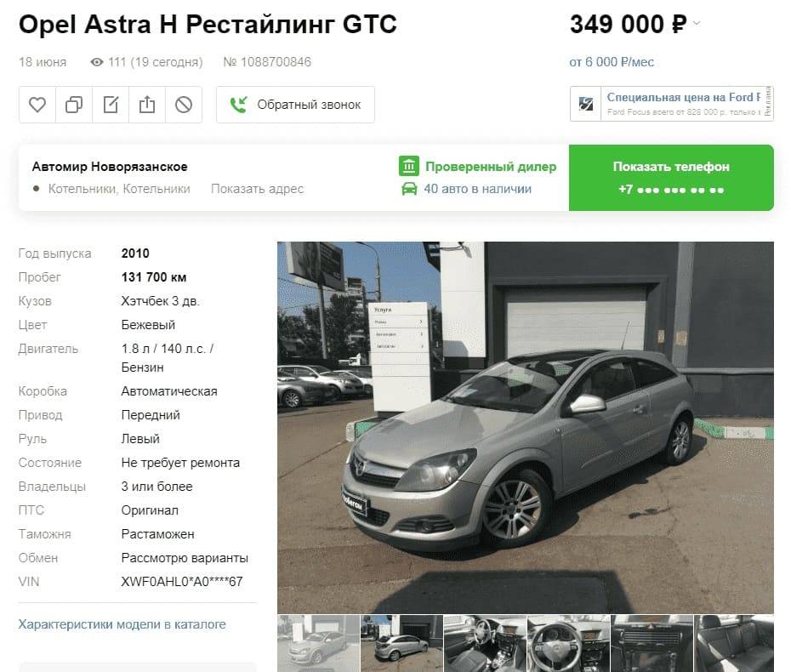Click the compare listings icon

[x=74, y=105]
